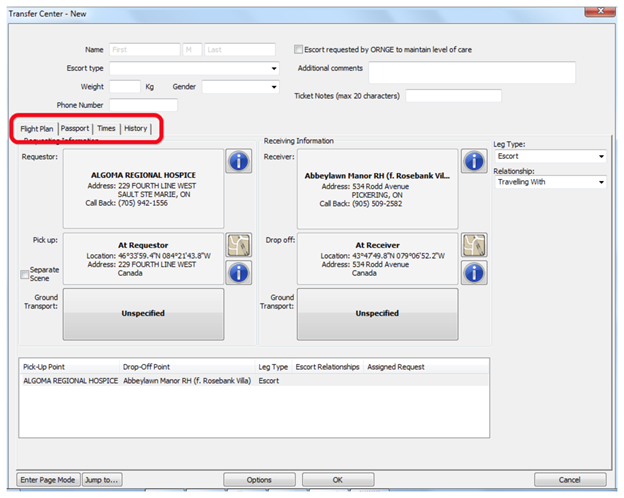Toggle the Separate Scene checkbox
This screenshot has width=624, height=498.
click(25, 274)
